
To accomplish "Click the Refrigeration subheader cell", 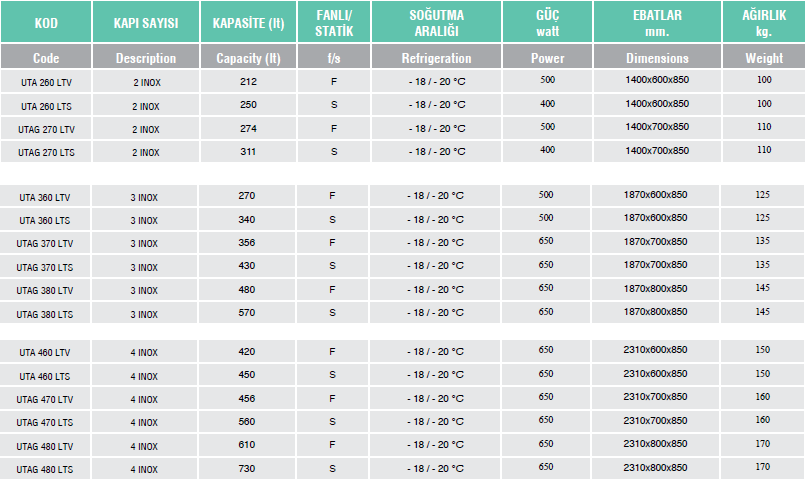I will coord(435,58).
